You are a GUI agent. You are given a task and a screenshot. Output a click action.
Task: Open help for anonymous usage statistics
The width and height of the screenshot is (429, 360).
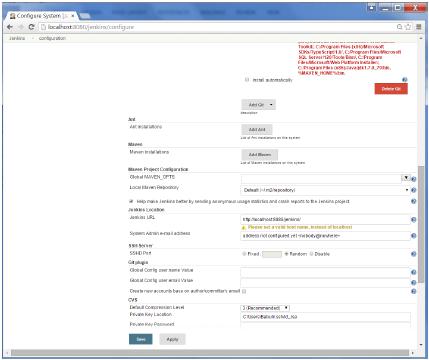(414, 201)
